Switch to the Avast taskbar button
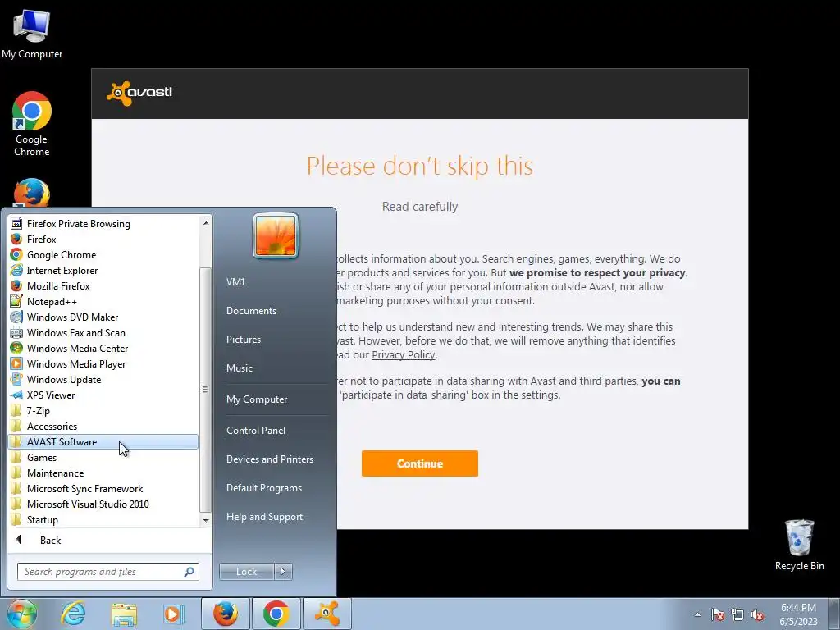The height and width of the screenshot is (630, 840). (327, 614)
